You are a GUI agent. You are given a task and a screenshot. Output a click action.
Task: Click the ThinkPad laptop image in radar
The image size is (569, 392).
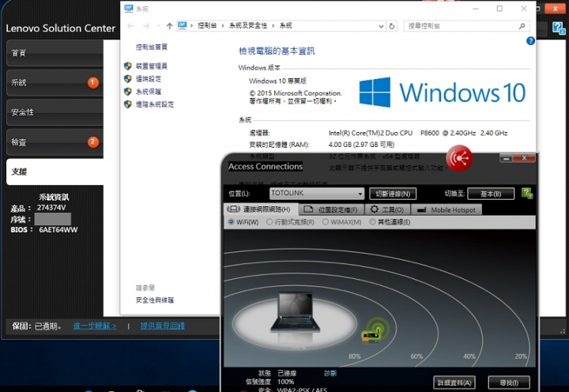tap(295, 312)
